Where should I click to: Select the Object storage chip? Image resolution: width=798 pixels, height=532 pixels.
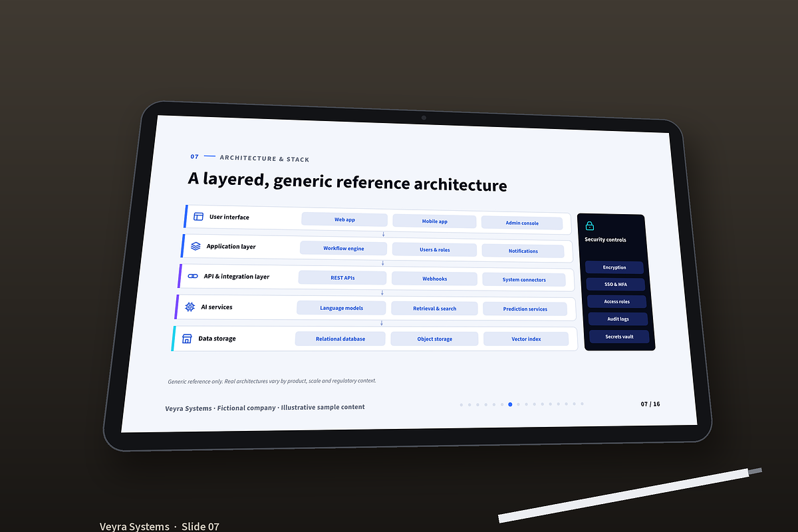434,339
